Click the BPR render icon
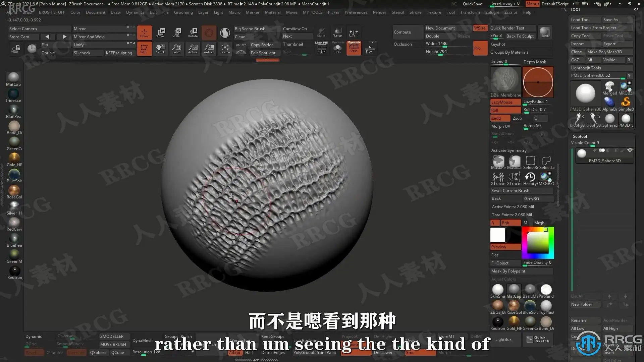 coord(545,32)
